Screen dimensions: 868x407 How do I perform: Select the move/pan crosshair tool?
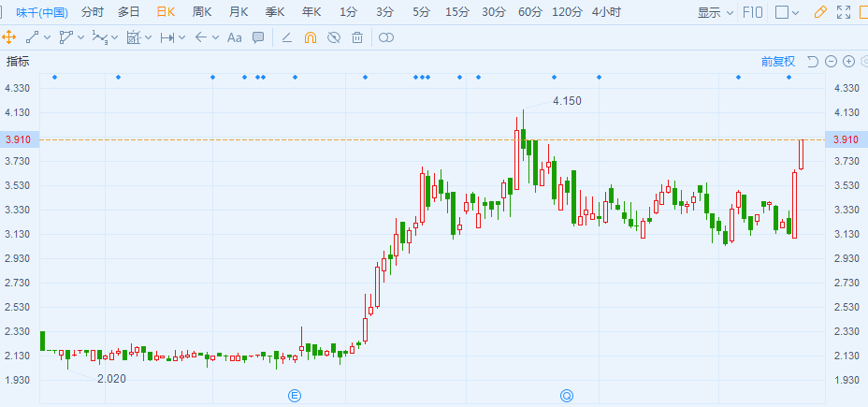coord(8,37)
